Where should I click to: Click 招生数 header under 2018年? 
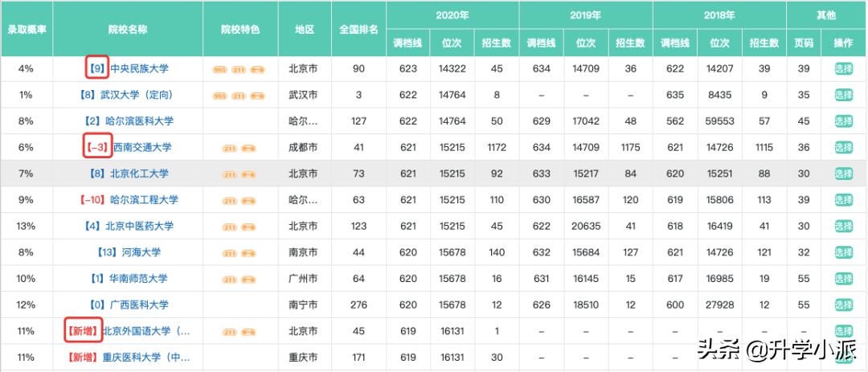(764, 43)
